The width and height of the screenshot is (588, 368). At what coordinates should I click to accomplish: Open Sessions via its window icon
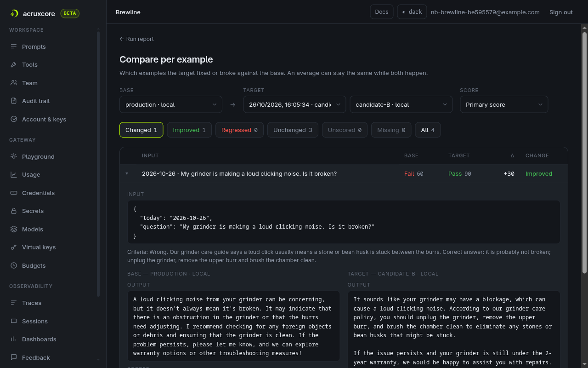[x=14, y=321]
